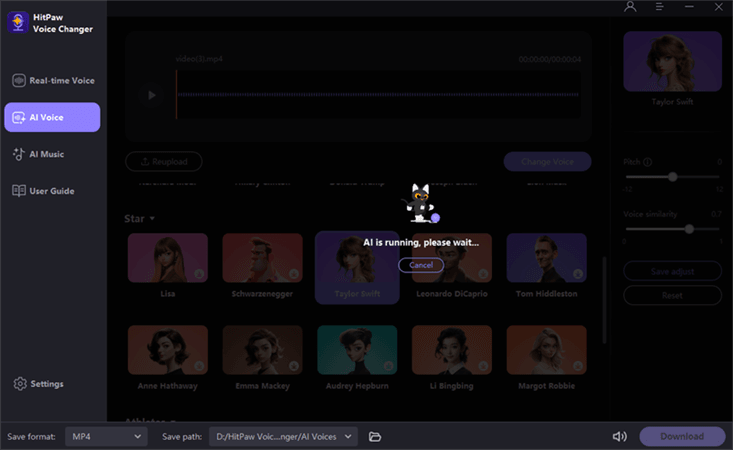The image size is (733, 450).
Task: Select the Anne Hathaway voice card
Action: click(168, 358)
